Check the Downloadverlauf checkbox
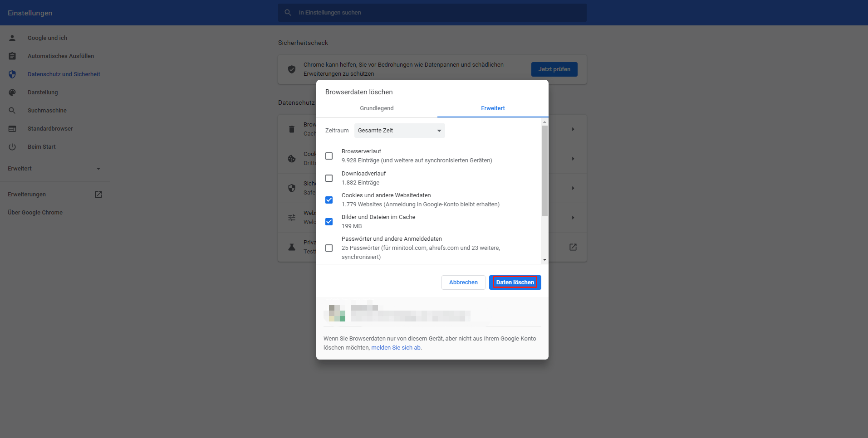This screenshot has width=868, height=438. (x=329, y=178)
